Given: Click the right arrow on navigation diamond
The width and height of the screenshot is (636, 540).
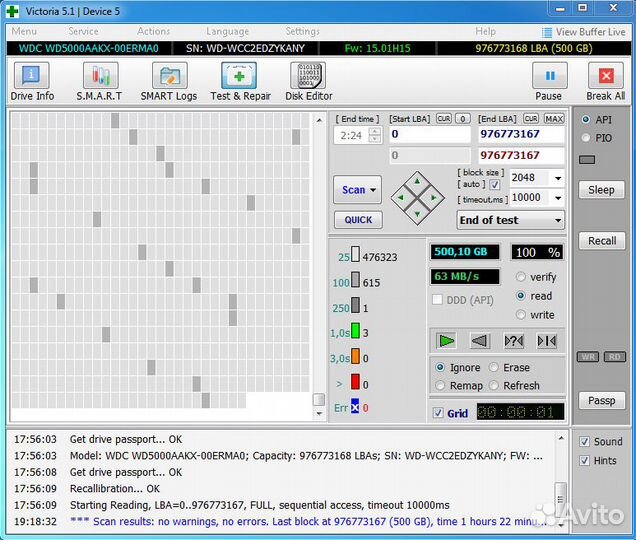Looking at the screenshot, I should click(x=434, y=198).
